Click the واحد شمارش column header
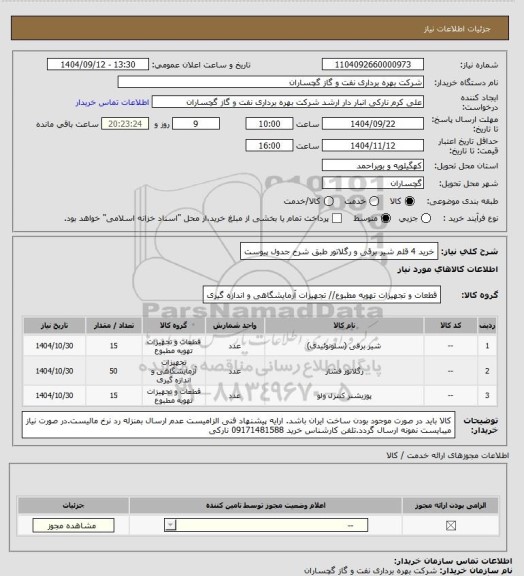Screen dimensions: 524x576 tap(234, 325)
